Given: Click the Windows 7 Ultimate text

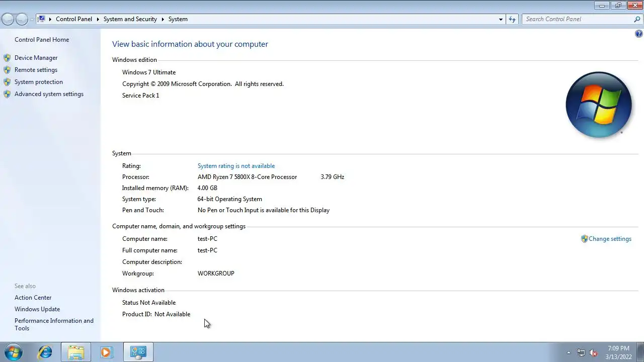Looking at the screenshot, I should [x=149, y=72].
